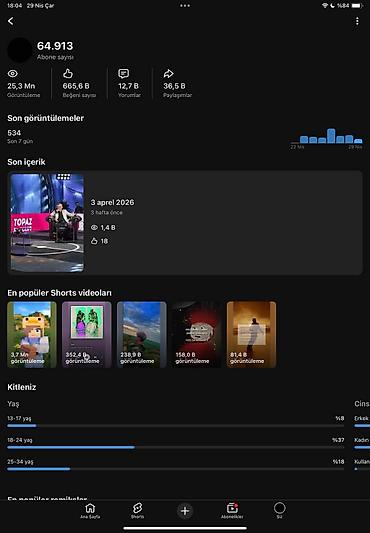Open the Abonelikler subscriptions tab
This screenshot has height=533, width=370.
pyautogui.click(x=232, y=511)
